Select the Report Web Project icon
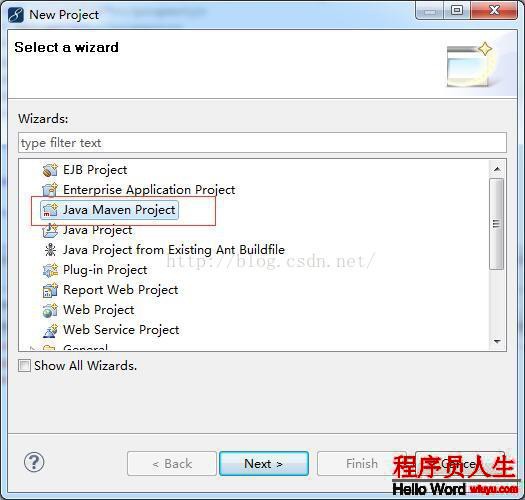 50,290
